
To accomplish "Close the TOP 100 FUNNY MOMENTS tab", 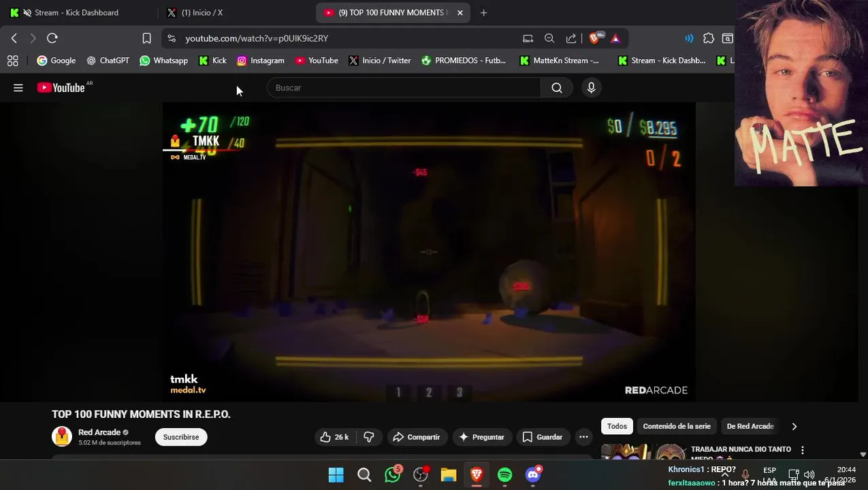I will pos(460,12).
